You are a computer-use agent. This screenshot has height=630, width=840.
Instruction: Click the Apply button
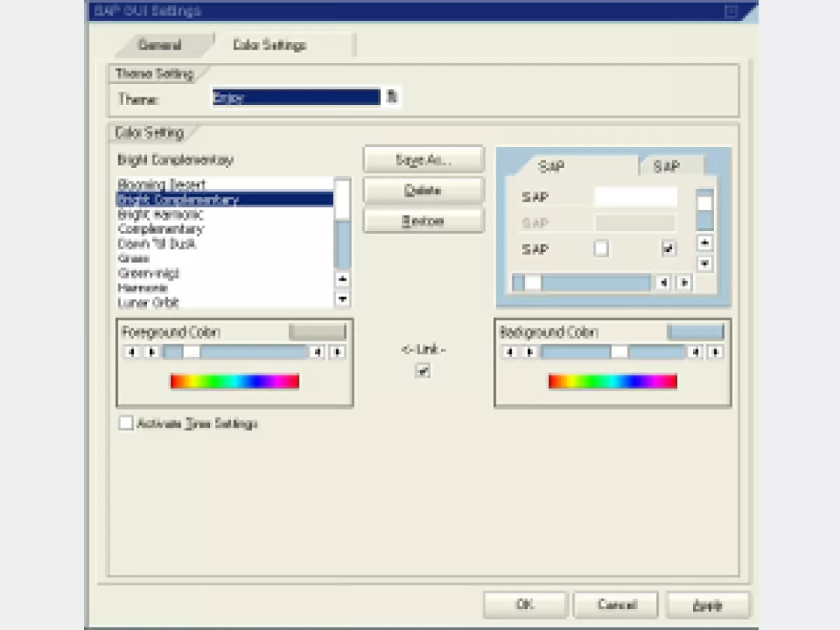[x=708, y=605]
